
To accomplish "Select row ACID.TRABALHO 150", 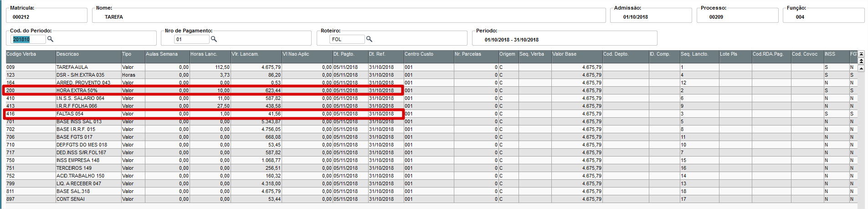I will [x=431, y=176].
